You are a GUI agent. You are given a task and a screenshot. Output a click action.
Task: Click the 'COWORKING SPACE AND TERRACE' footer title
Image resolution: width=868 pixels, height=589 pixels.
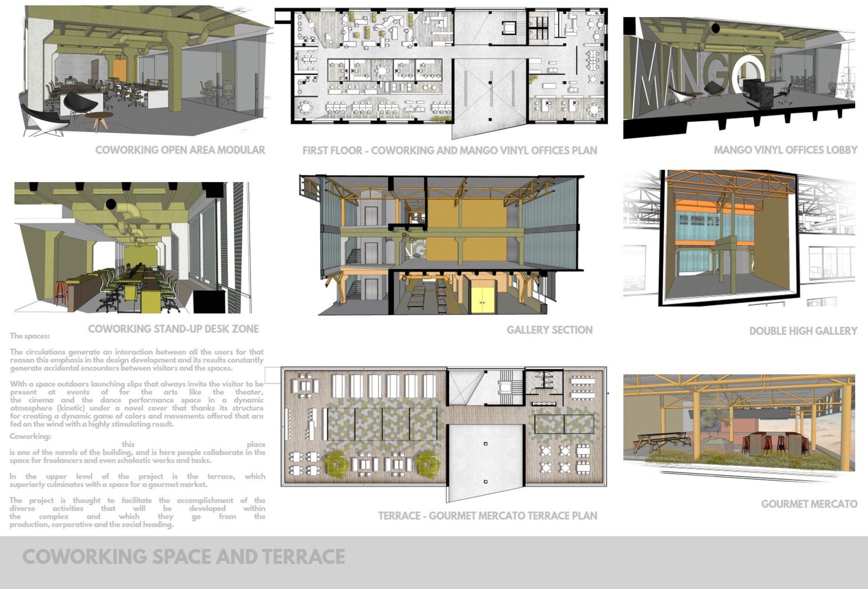[x=183, y=557]
